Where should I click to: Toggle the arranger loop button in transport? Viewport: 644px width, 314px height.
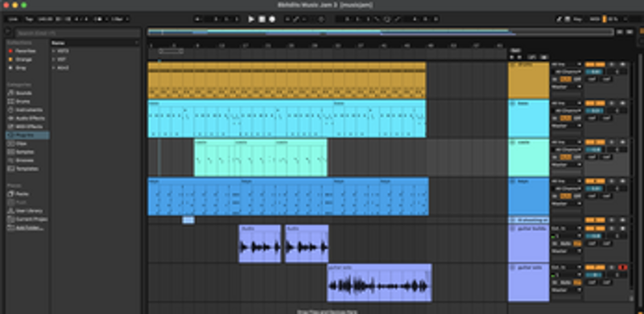coord(387,19)
